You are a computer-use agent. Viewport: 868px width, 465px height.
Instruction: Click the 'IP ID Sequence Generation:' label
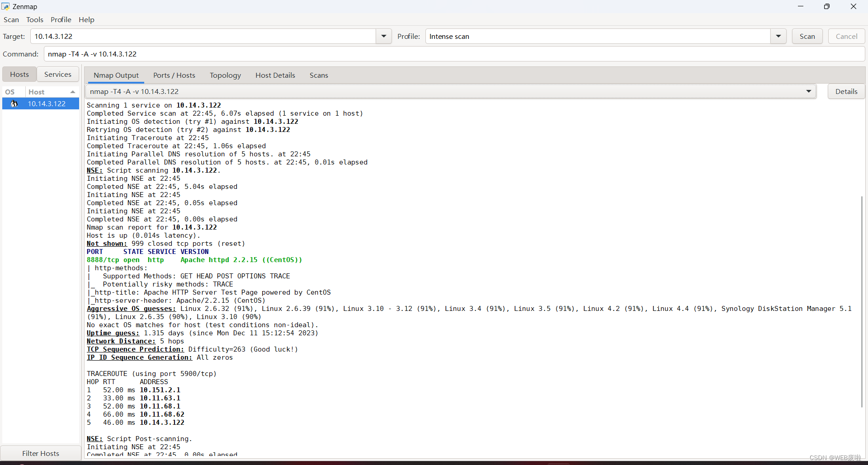pyautogui.click(x=139, y=357)
